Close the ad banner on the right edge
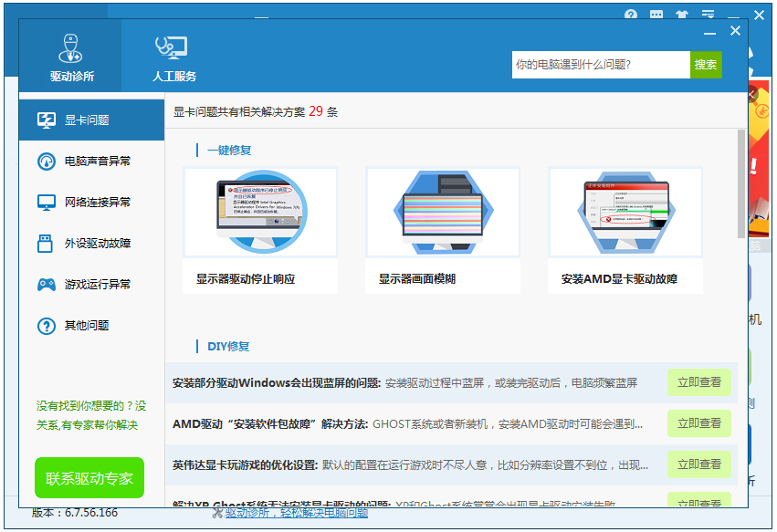Viewport: 777px width, 532px height. pyautogui.click(x=752, y=94)
